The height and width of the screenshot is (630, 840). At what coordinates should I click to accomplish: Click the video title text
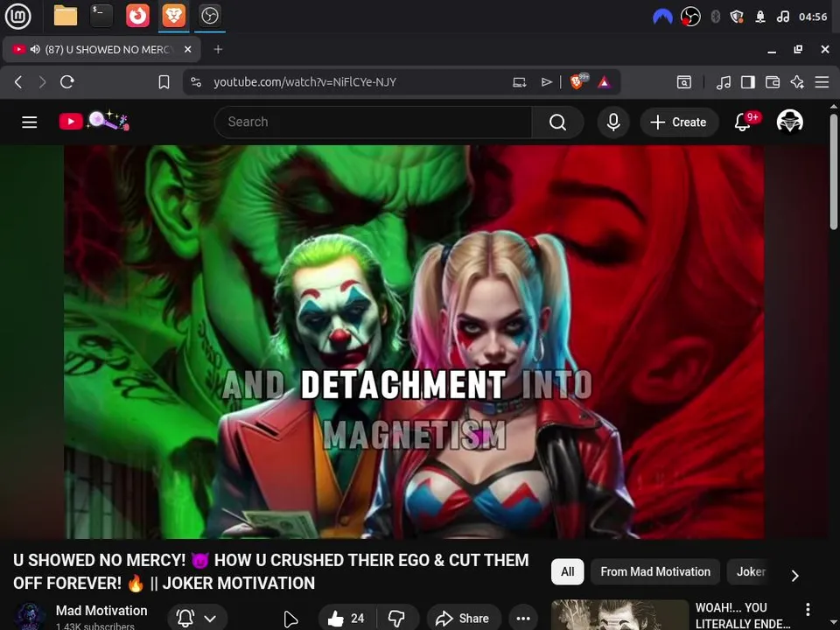pyautogui.click(x=270, y=571)
